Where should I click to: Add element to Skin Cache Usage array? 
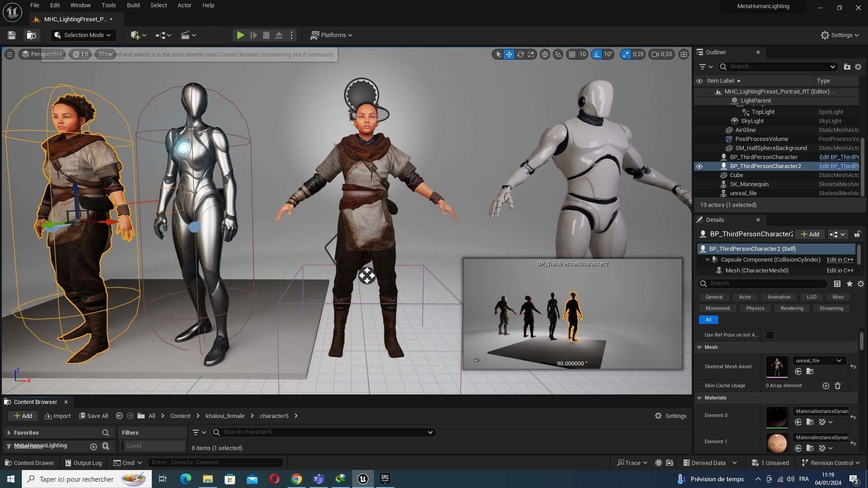pyautogui.click(x=826, y=386)
